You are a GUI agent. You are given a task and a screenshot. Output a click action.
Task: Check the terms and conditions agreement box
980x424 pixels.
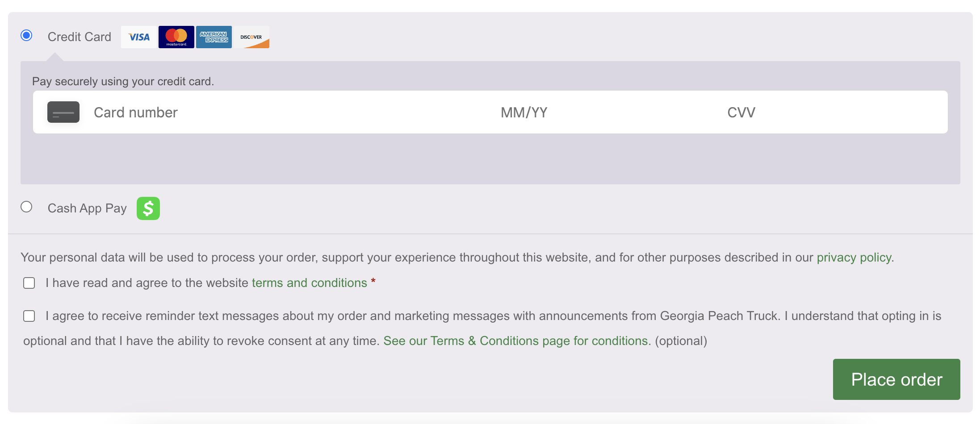(29, 283)
